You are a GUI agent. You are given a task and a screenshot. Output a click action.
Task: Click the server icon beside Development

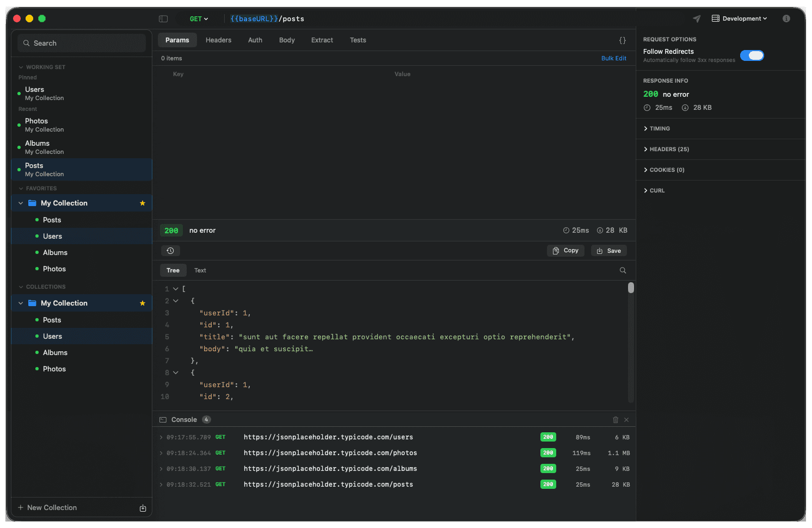pos(715,18)
